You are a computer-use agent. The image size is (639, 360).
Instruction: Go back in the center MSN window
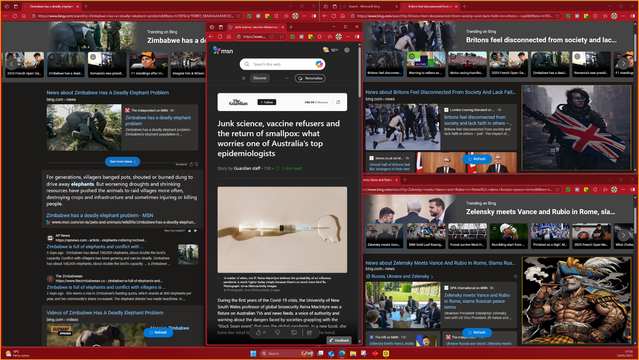point(211,37)
